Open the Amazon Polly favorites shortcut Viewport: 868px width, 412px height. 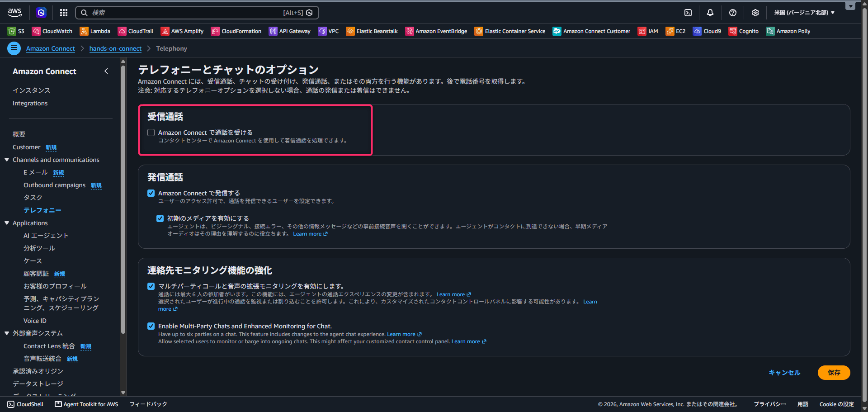(x=788, y=31)
